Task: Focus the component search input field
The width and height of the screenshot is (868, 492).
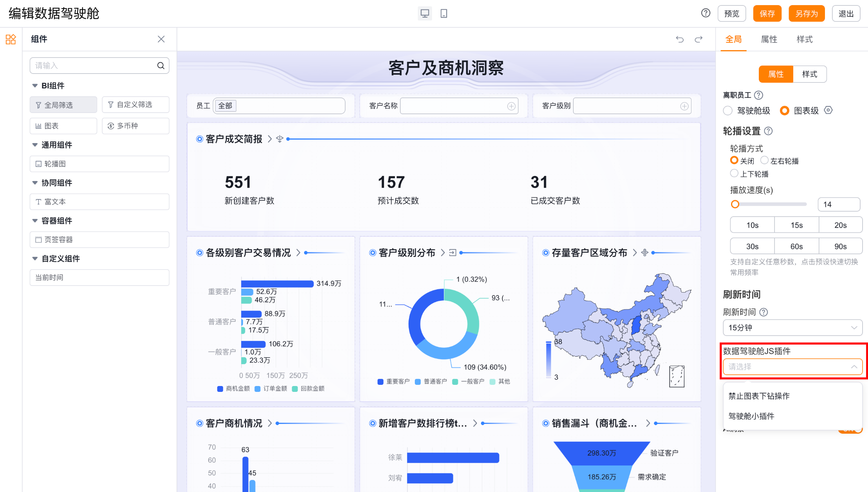Action: 99,66
